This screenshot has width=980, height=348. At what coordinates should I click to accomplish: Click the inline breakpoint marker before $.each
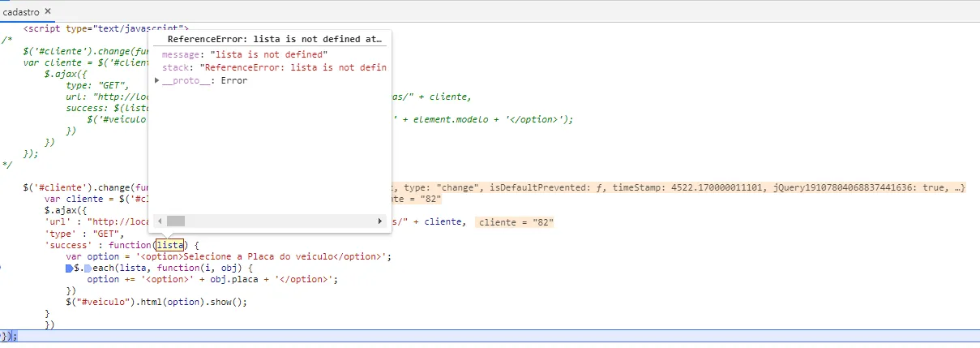(x=71, y=268)
